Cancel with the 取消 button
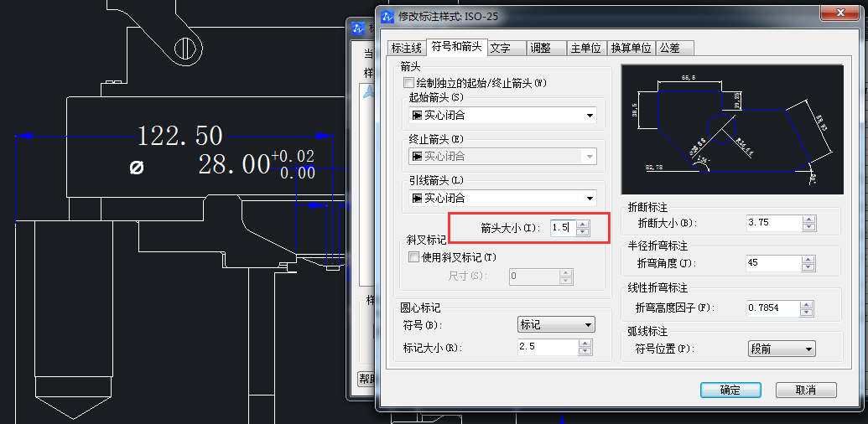 click(805, 390)
